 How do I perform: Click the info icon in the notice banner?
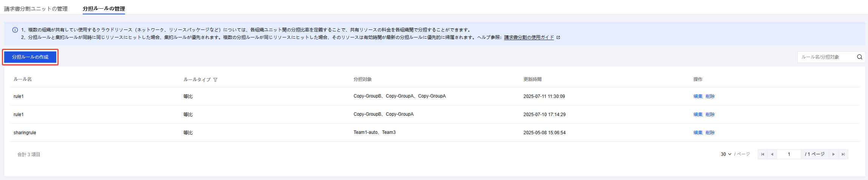(x=15, y=30)
